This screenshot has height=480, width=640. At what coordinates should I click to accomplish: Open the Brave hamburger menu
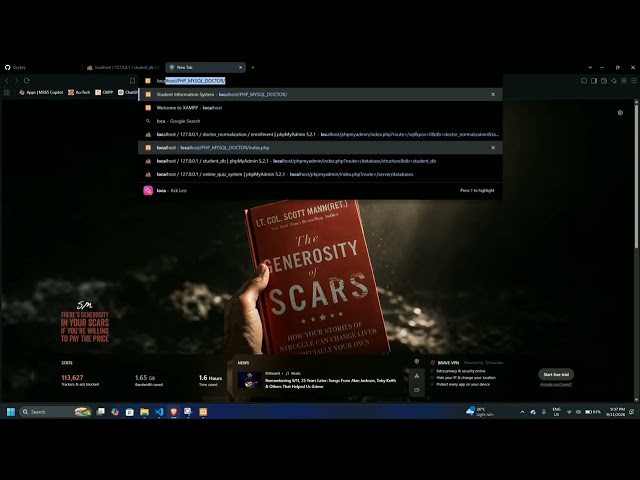(634, 81)
